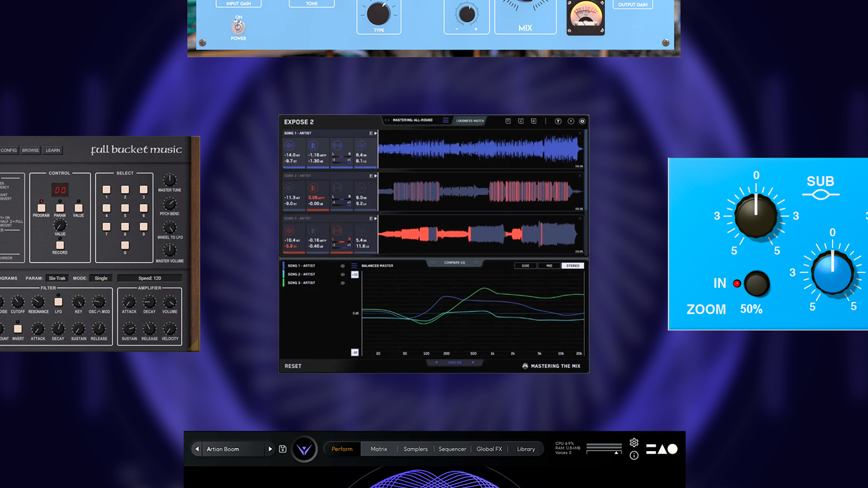
Task: Open the Sequencer tab
Action: click(452, 449)
